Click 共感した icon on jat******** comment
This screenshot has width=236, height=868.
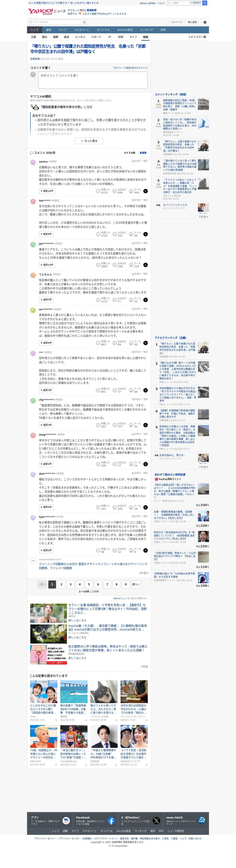click(x=98, y=265)
